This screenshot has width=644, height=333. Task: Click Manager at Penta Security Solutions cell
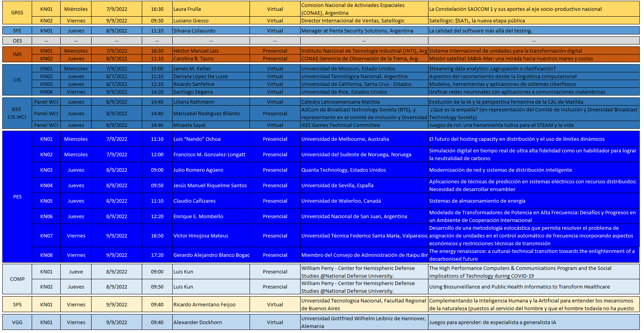click(364, 31)
